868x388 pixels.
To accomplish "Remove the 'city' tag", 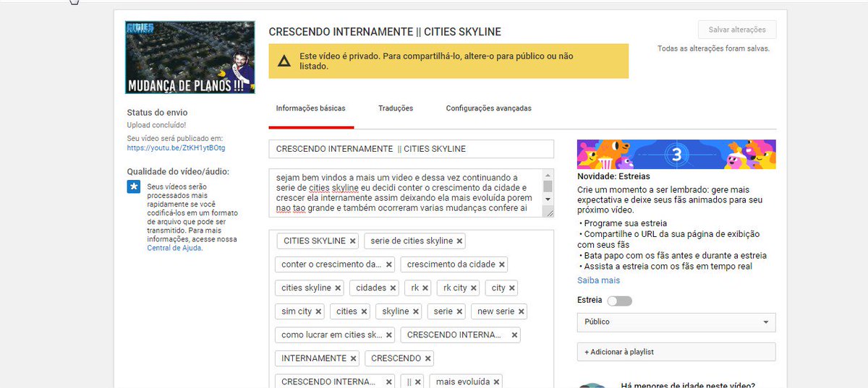I will coord(511,288).
